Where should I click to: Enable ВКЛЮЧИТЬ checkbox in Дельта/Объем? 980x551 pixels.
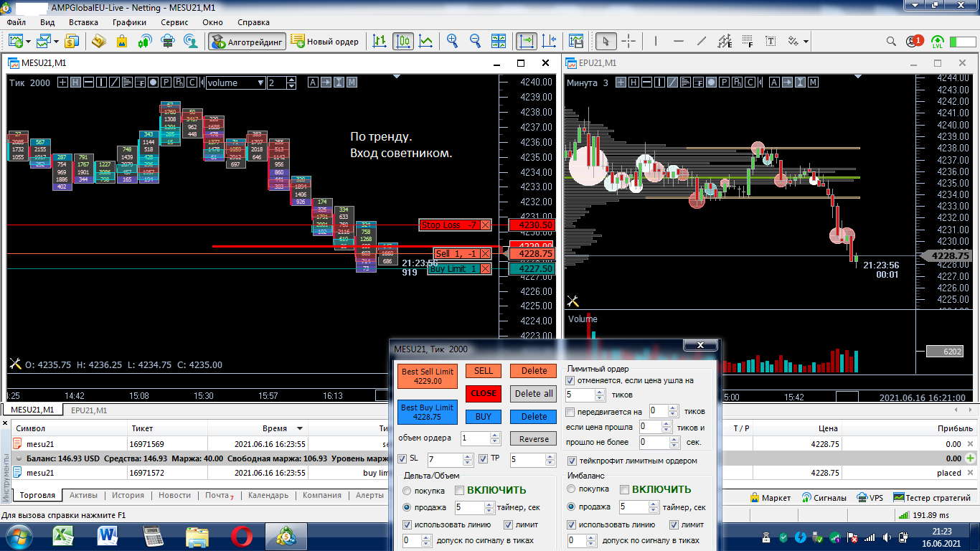(x=459, y=490)
